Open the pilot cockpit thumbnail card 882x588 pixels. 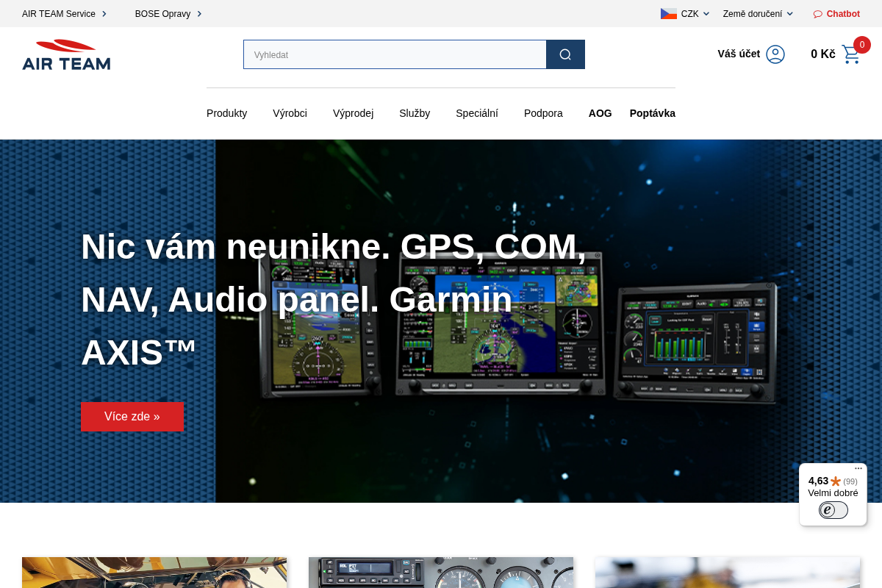pos(154,573)
